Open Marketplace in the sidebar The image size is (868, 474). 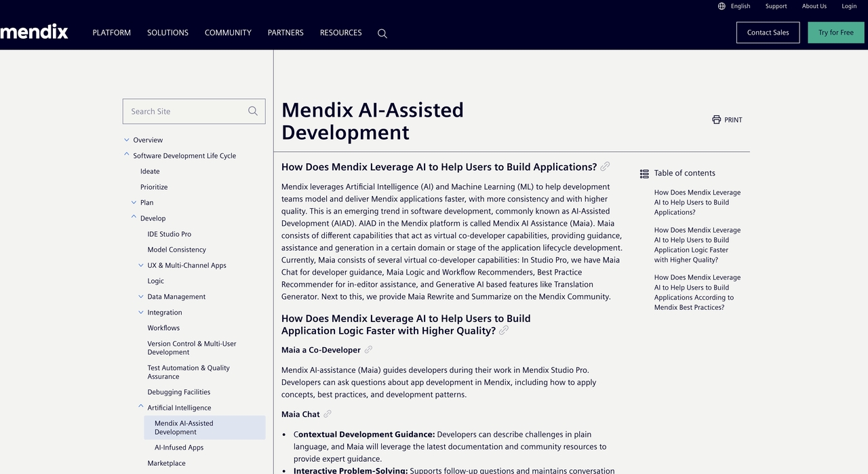(166, 463)
